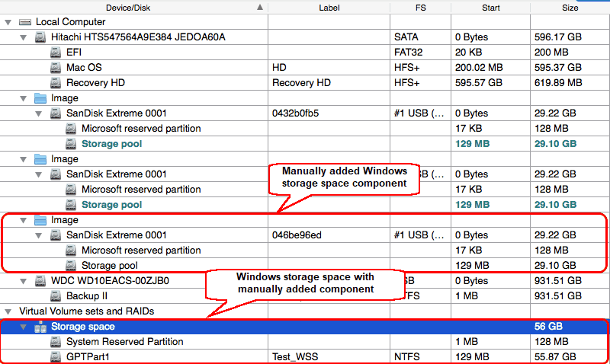Click the Label column header

point(329,7)
